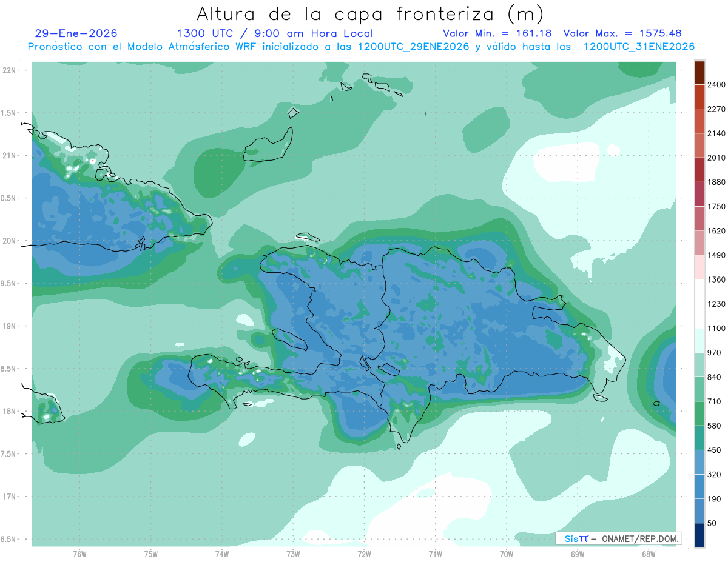Image resolution: width=728 pixels, height=562 pixels.
Task: Click the longitude label '72W'
Action: [x=364, y=554]
